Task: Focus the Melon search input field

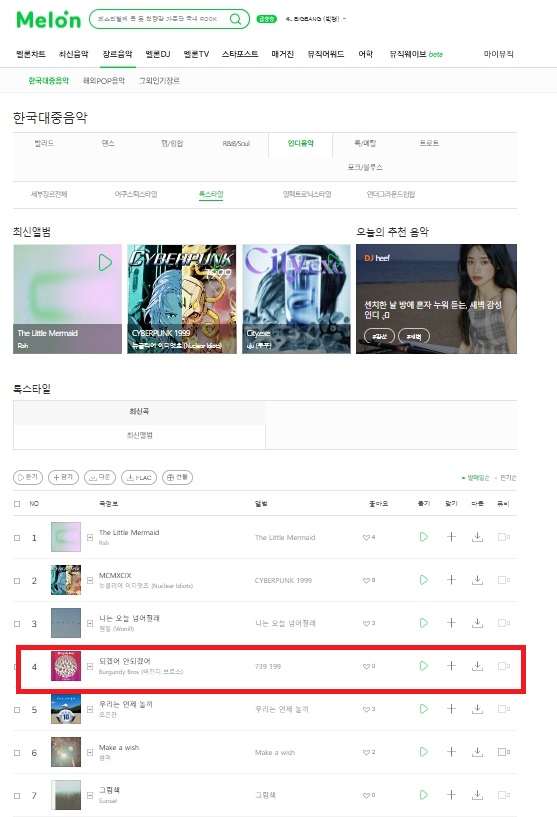Action: [x=160, y=19]
